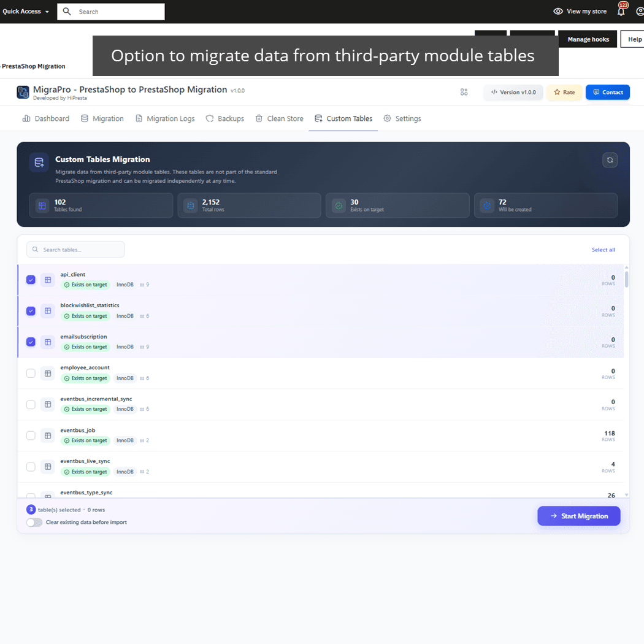Click the table icon for emailsubscription

(x=48, y=342)
